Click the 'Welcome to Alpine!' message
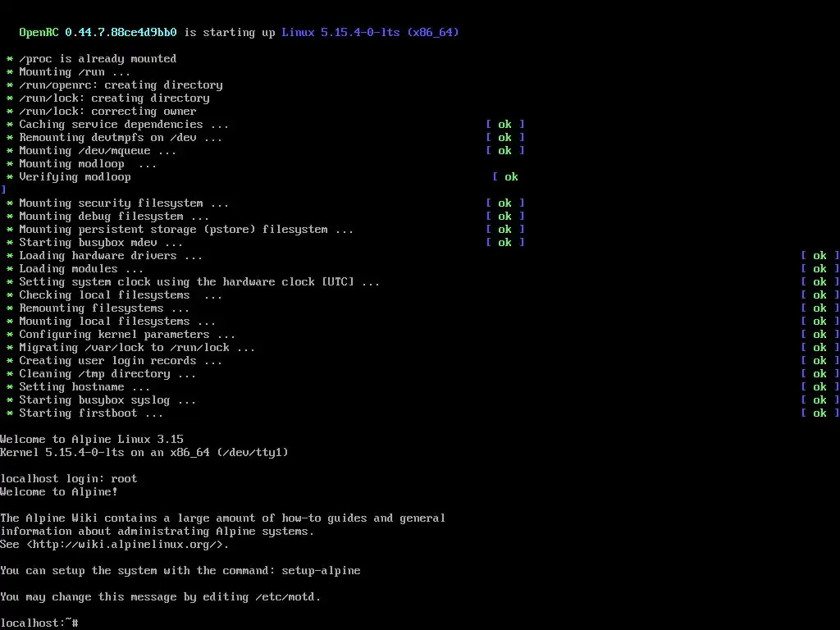The image size is (840, 630). [59, 492]
